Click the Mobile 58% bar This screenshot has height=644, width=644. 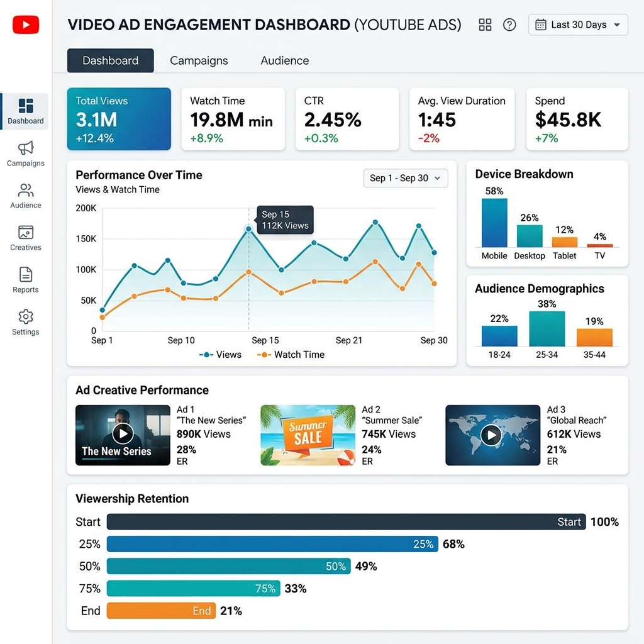pyautogui.click(x=494, y=223)
